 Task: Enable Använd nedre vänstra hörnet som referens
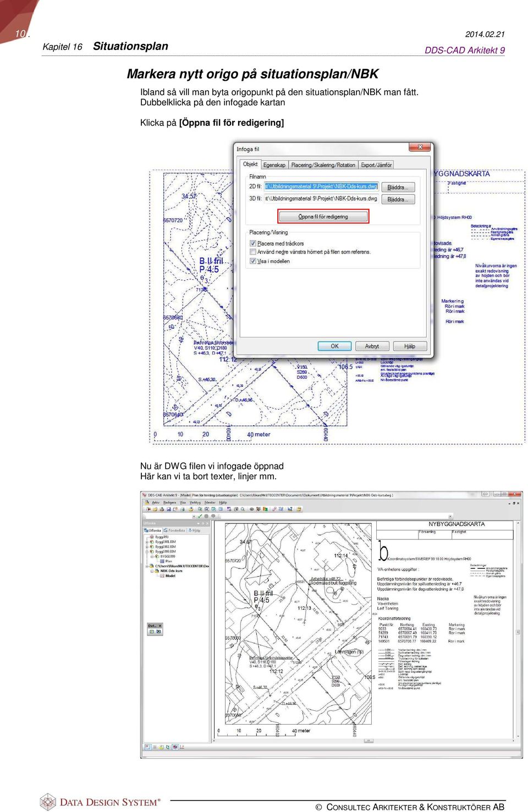coord(253,252)
